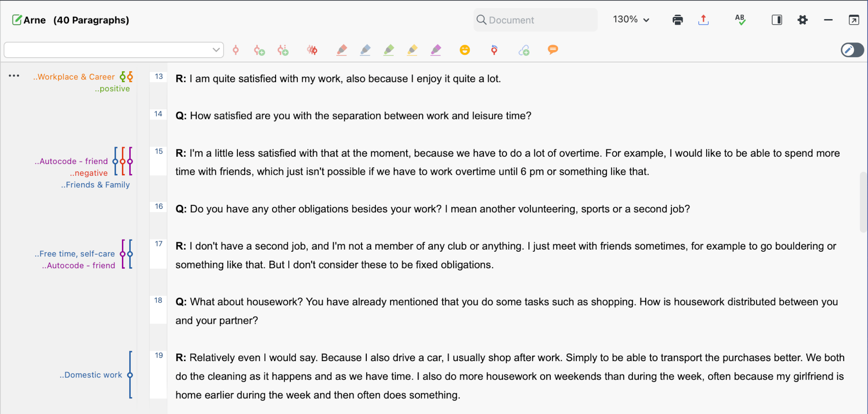Select the Domestic work code label
Image resolution: width=868 pixels, height=414 pixels.
click(x=91, y=375)
